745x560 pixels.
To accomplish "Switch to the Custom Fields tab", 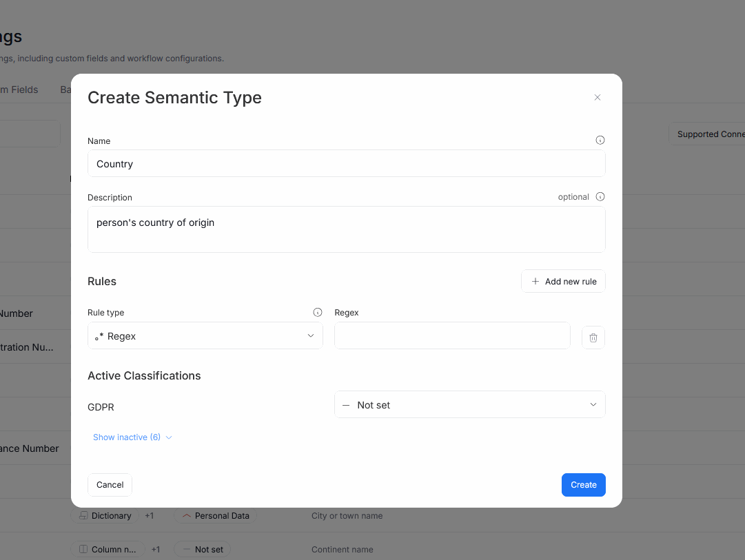I will (19, 90).
